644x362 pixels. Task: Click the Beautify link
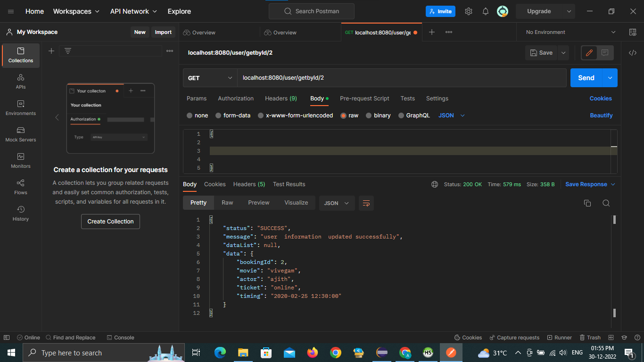[x=601, y=115]
